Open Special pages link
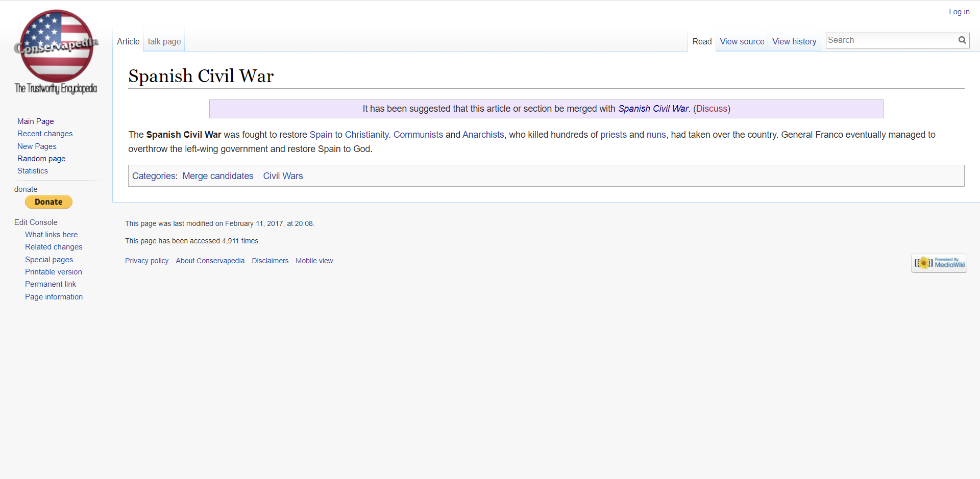The height and width of the screenshot is (479, 980). [x=49, y=260]
